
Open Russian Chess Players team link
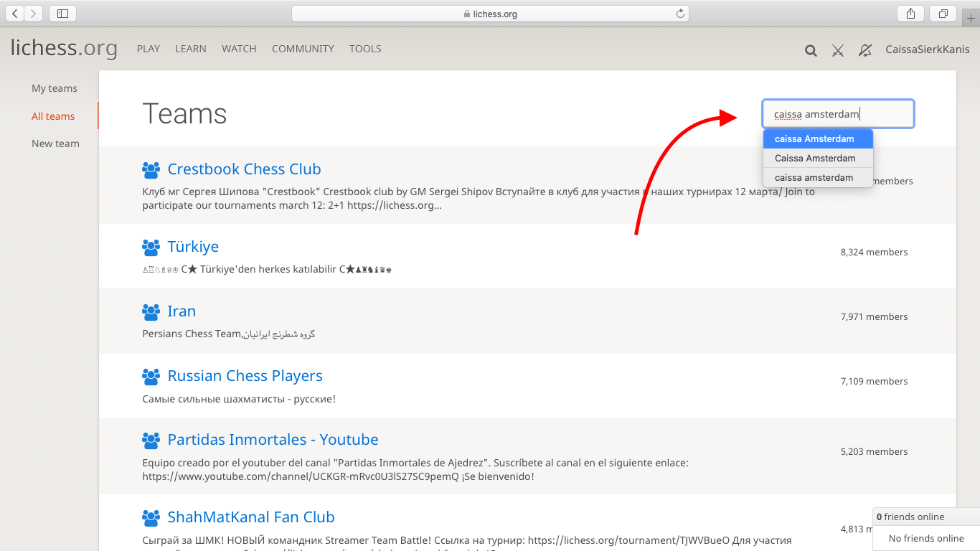(245, 376)
